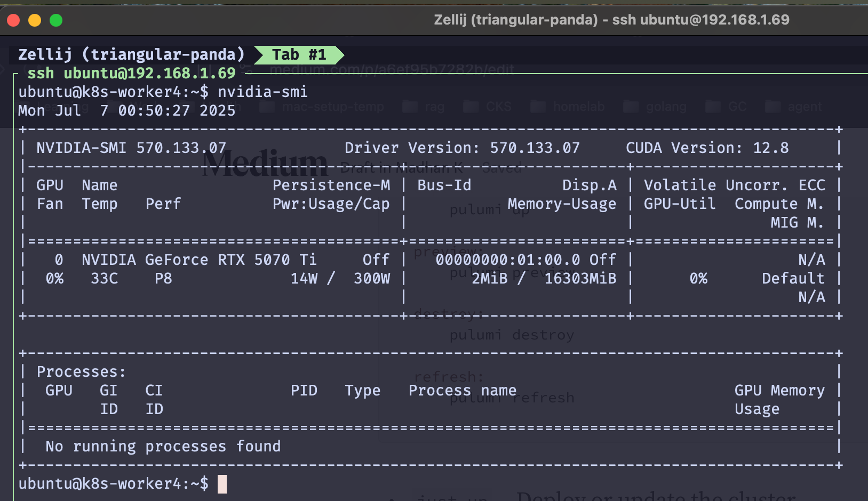868x501 pixels.
Task: Click the Zellij (triangular-panda) session label
Action: pos(131,54)
